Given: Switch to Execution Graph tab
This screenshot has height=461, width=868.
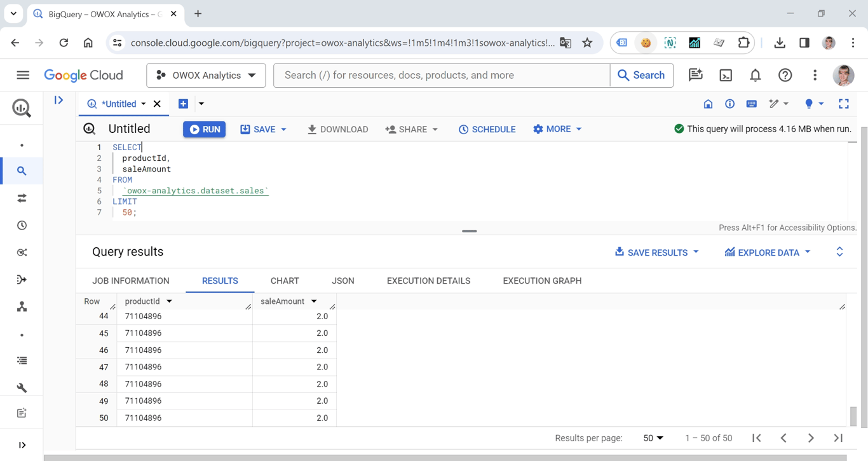Looking at the screenshot, I should pos(542,280).
